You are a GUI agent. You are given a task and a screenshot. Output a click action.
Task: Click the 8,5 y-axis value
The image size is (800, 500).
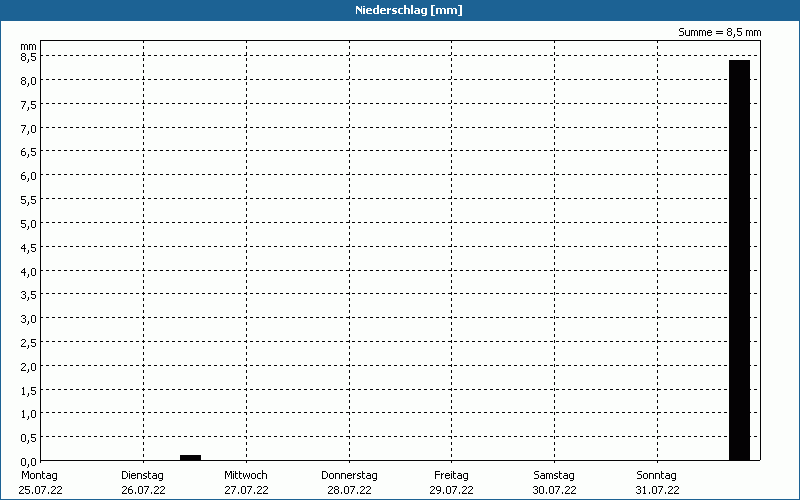point(29,57)
